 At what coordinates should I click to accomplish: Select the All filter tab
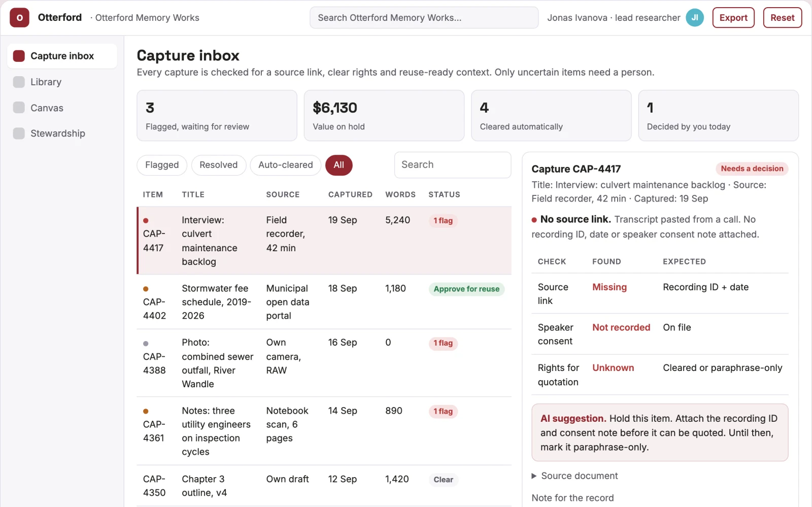[339, 165]
